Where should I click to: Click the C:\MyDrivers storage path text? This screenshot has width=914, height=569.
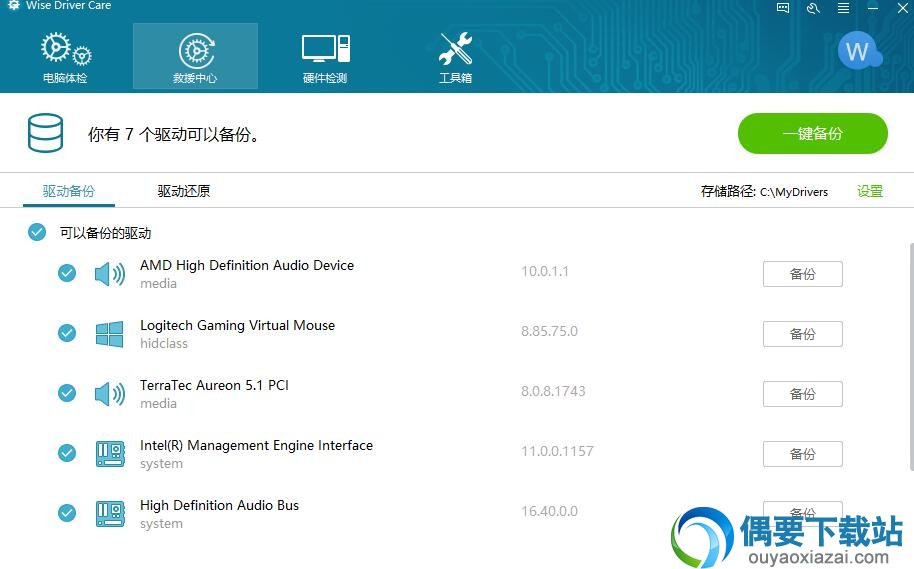coord(794,192)
